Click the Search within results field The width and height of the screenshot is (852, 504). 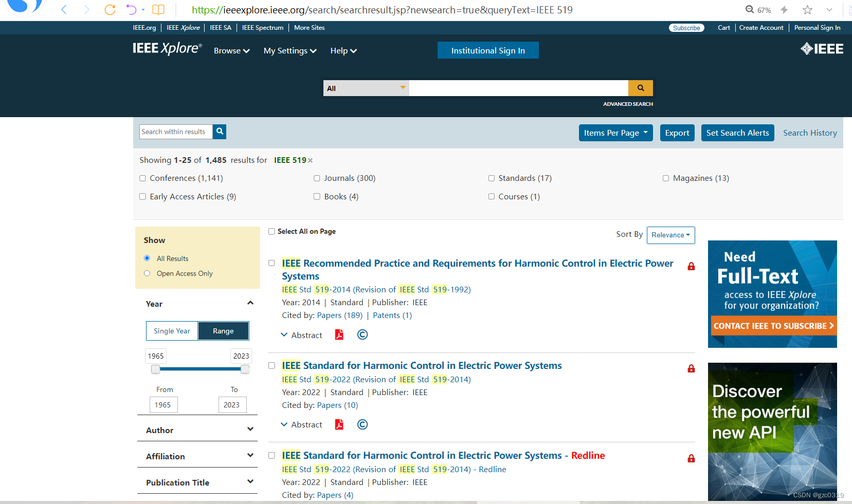[176, 132]
